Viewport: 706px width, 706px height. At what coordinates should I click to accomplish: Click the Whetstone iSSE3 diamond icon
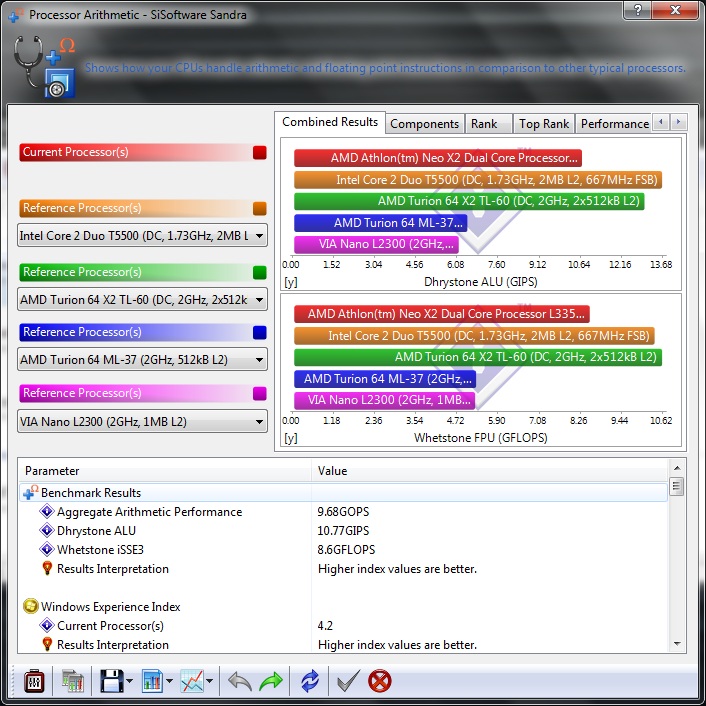pyautogui.click(x=46, y=549)
